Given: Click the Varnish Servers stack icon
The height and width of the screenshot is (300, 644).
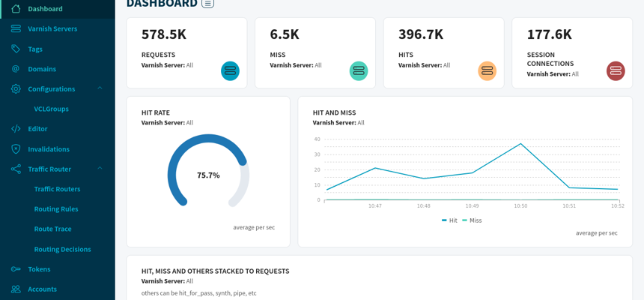Looking at the screenshot, I should [16, 28].
